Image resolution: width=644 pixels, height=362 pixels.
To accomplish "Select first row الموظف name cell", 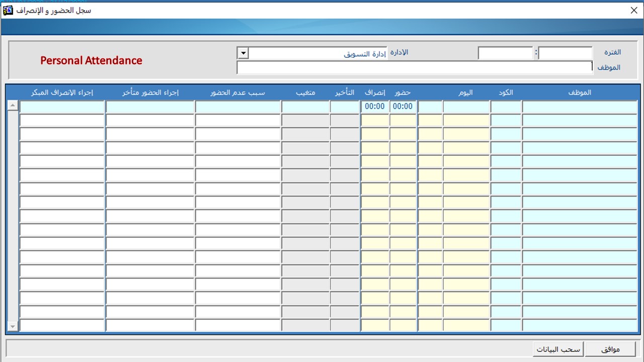I will click(580, 107).
